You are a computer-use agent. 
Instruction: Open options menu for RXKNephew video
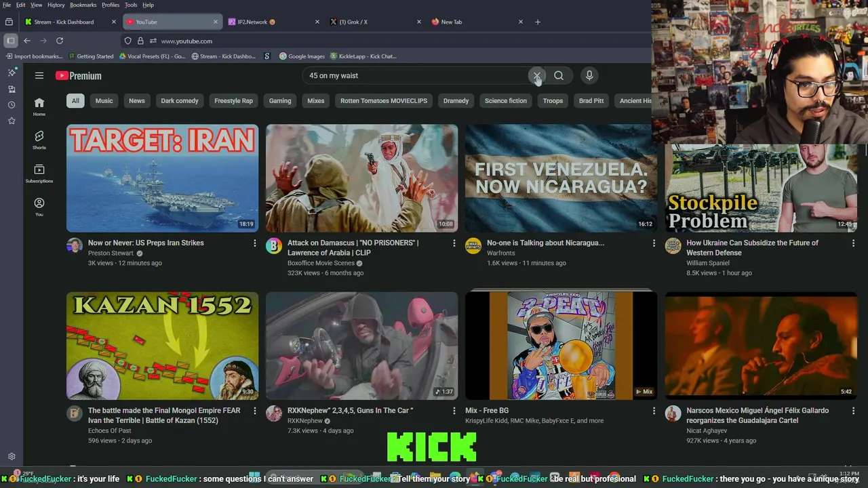tap(454, 411)
